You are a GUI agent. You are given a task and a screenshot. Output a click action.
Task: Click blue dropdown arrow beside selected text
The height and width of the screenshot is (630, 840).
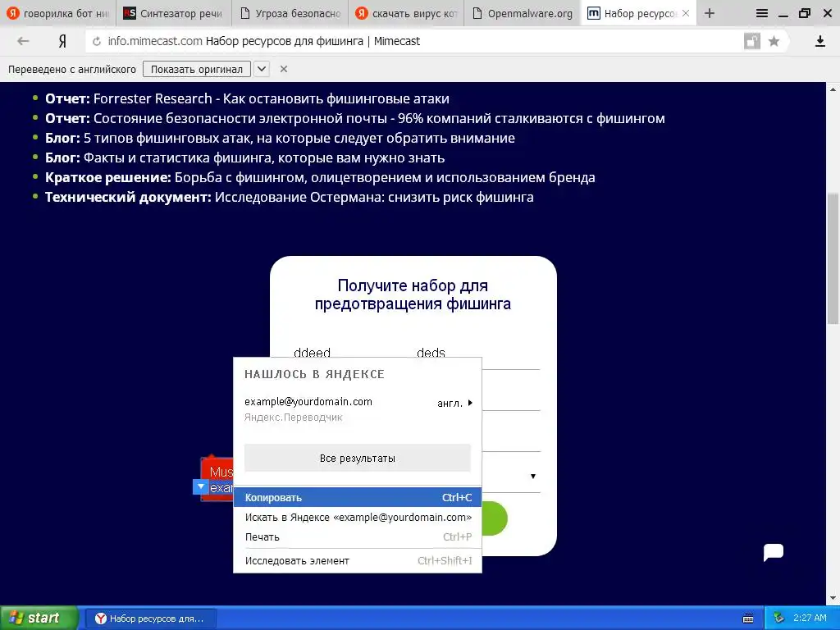pyautogui.click(x=200, y=486)
